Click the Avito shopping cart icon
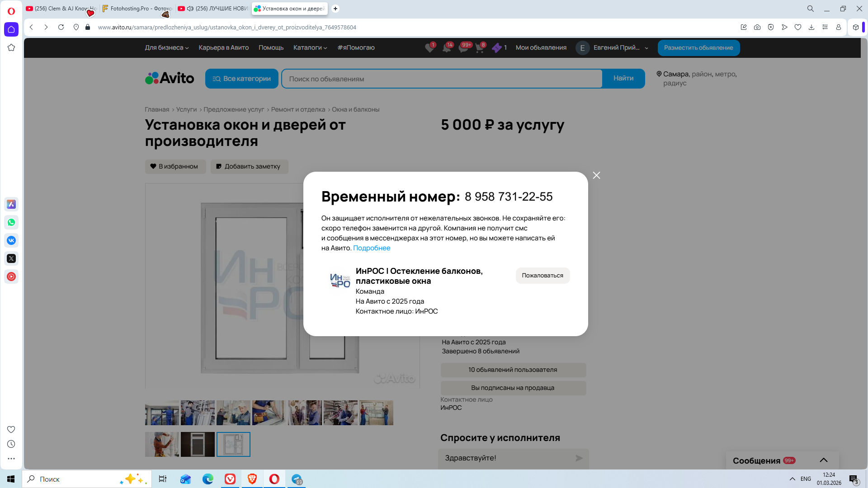868x488 pixels. [480, 48]
